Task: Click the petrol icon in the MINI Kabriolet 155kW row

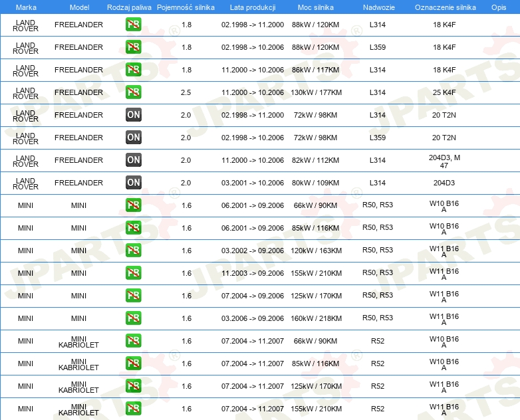Action: tap(133, 409)
